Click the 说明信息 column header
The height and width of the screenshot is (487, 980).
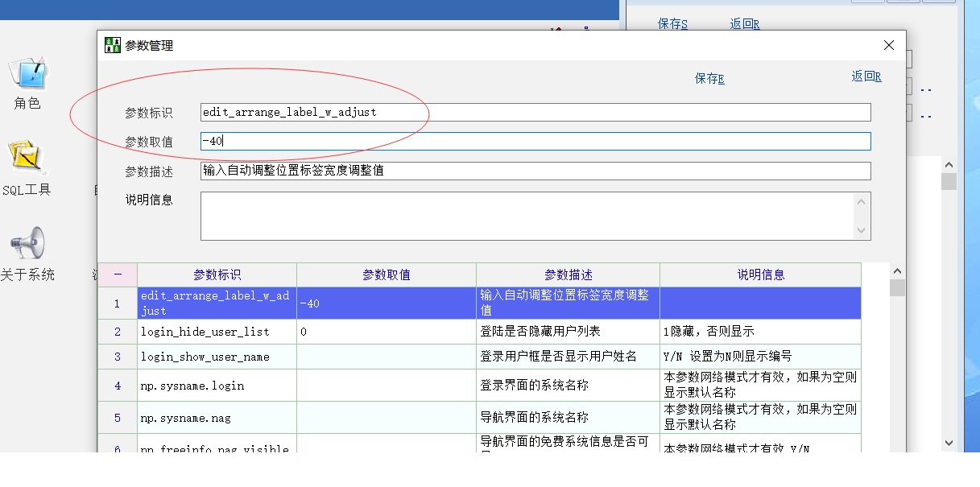[x=760, y=275]
